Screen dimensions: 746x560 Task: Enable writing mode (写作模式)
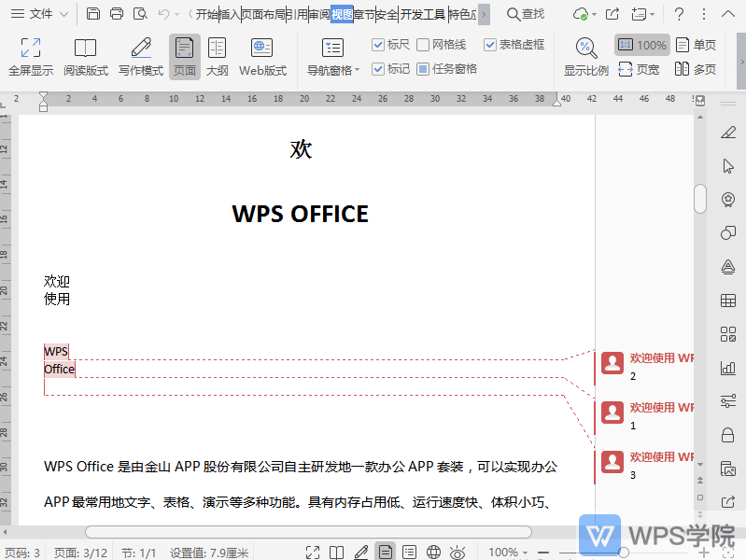click(x=141, y=57)
